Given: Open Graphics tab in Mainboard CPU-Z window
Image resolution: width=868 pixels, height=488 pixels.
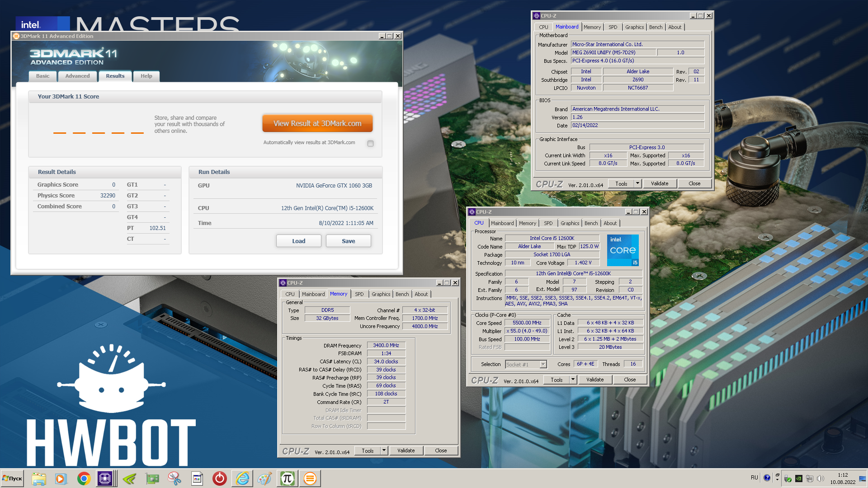Looking at the screenshot, I should (x=634, y=27).
